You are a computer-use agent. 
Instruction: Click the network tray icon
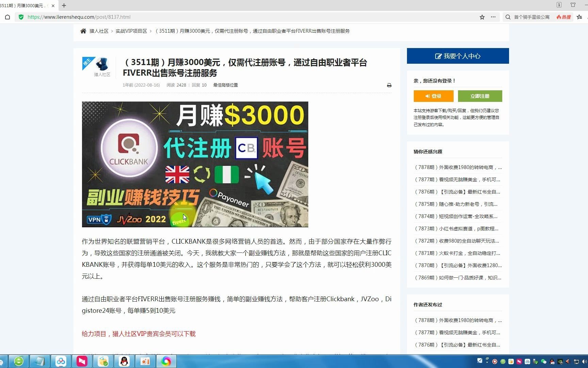(x=576, y=362)
